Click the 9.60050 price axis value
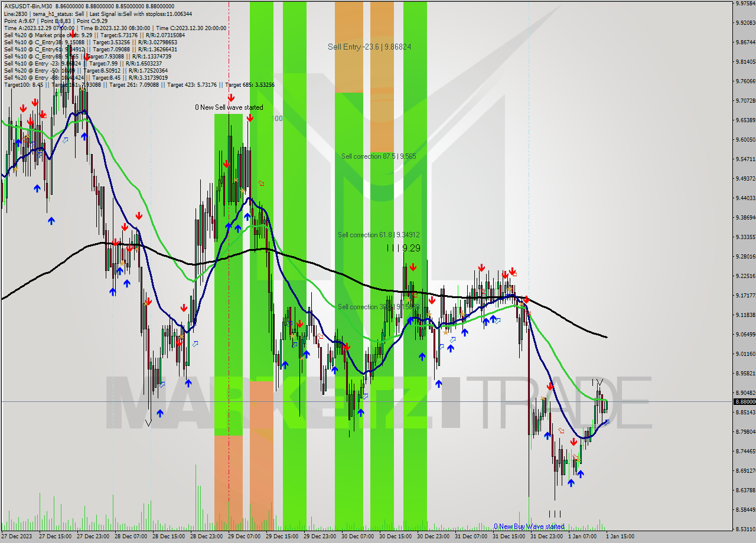The height and width of the screenshot is (543, 756). 745,139
